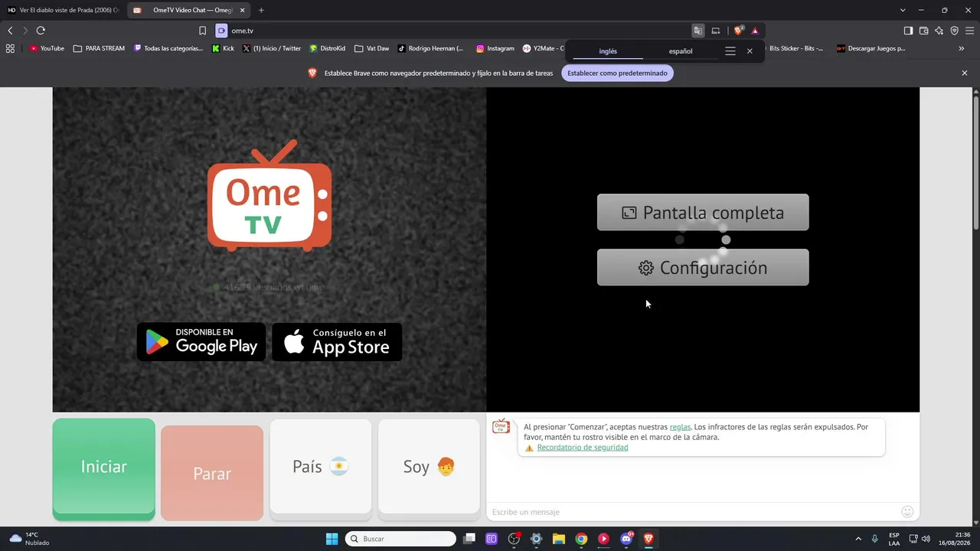Select español in the translate popup
The image size is (980, 551).
coord(681,51)
